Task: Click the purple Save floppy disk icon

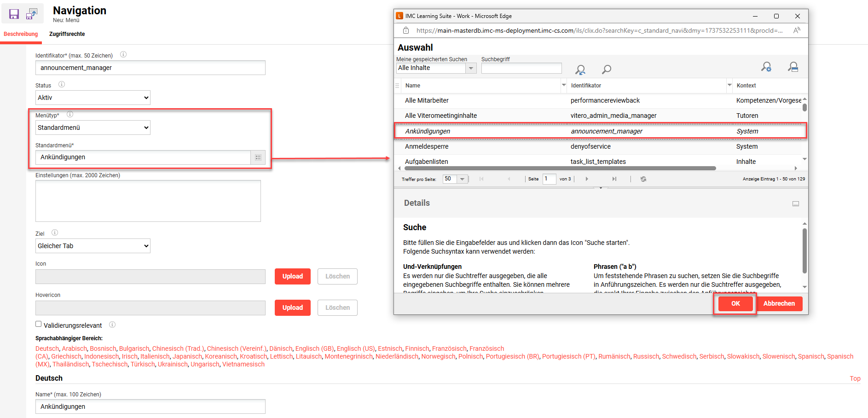Action: tap(14, 14)
